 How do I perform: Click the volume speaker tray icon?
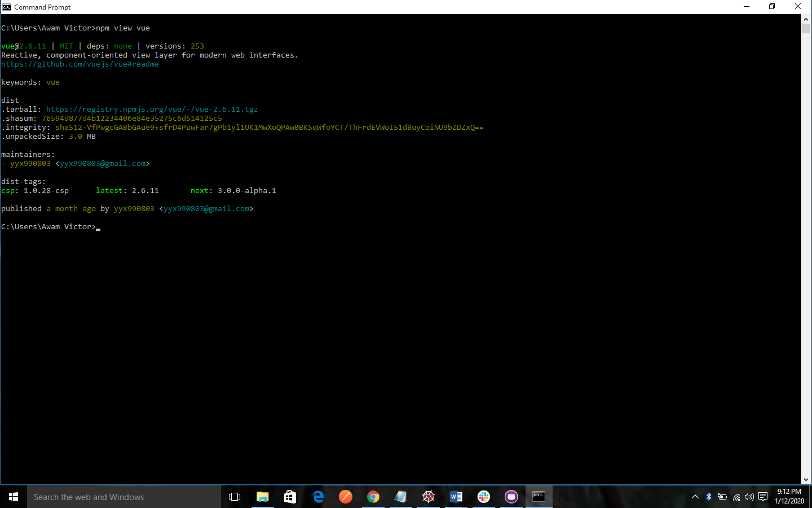(x=749, y=497)
